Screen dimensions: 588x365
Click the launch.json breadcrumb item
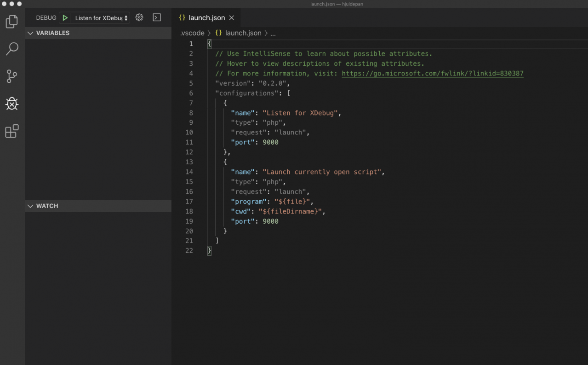[x=243, y=33]
